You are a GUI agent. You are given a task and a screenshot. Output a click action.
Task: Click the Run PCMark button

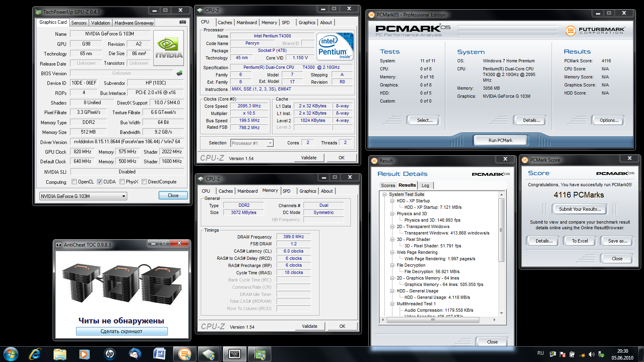(x=500, y=140)
